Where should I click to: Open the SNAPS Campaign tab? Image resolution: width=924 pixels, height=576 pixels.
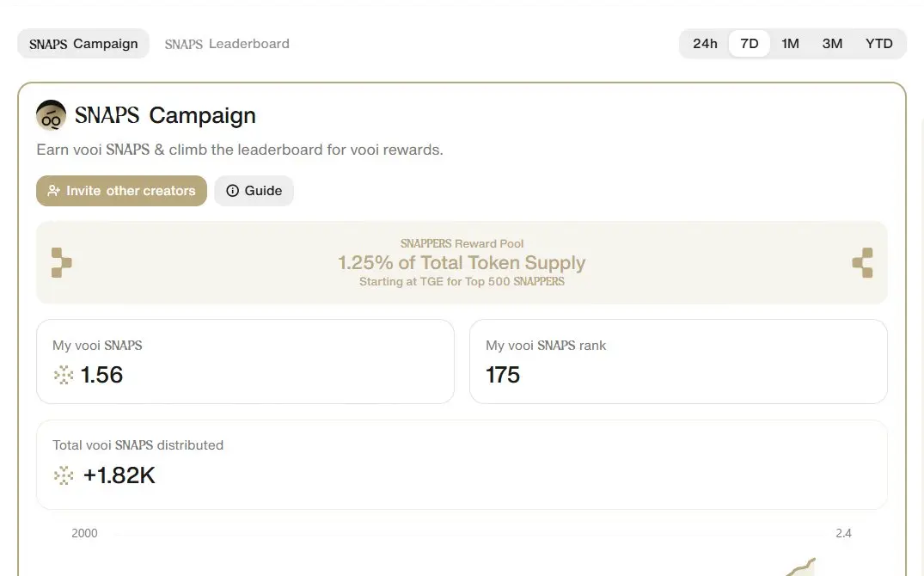tap(83, 44)
